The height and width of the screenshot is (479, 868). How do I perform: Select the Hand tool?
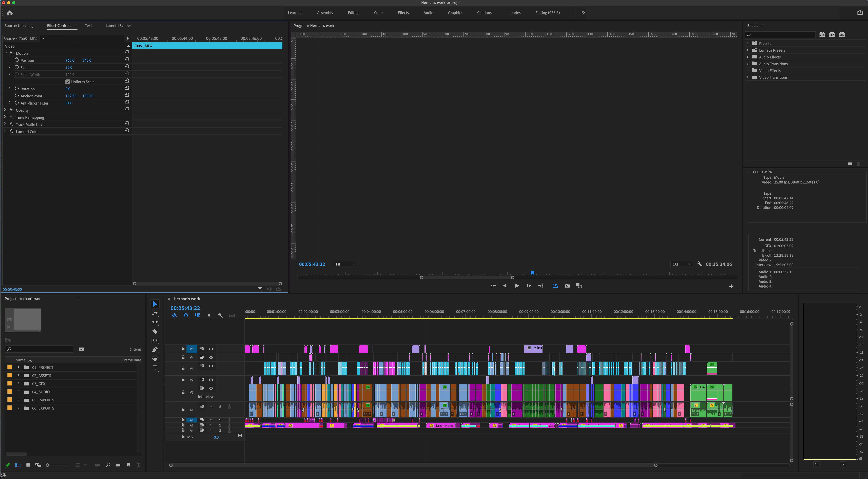(x=155, y=359)
